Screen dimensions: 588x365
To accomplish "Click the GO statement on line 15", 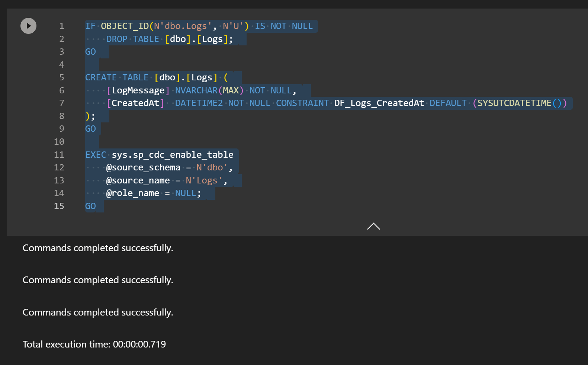I will (90, 206).
